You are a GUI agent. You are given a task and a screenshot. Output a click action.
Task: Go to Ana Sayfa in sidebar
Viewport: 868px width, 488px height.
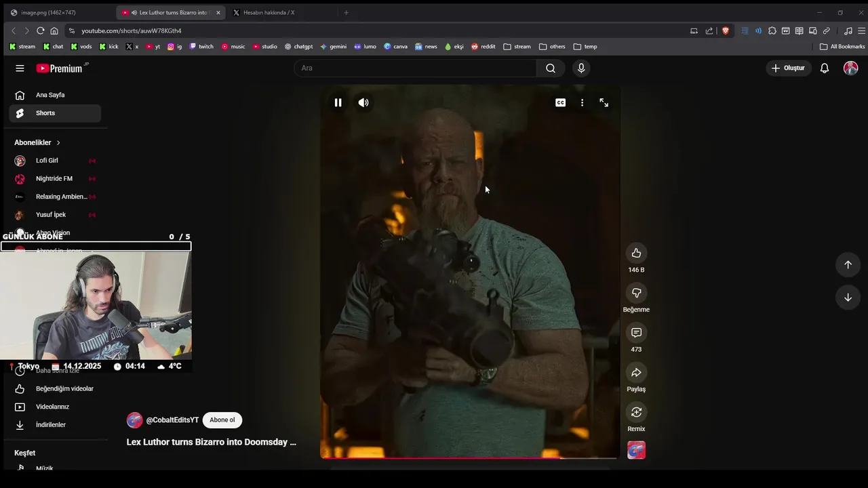[55, 95]
